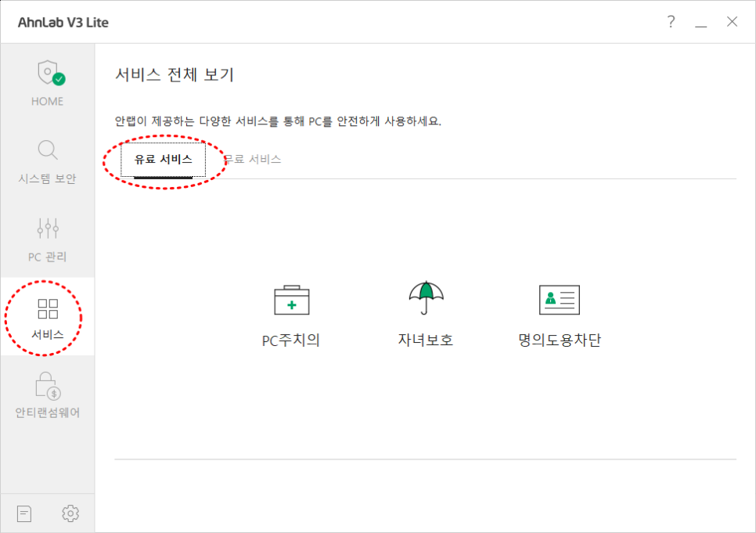Go to the HOME shield icon
756x533 pixels.
[51, 73]
